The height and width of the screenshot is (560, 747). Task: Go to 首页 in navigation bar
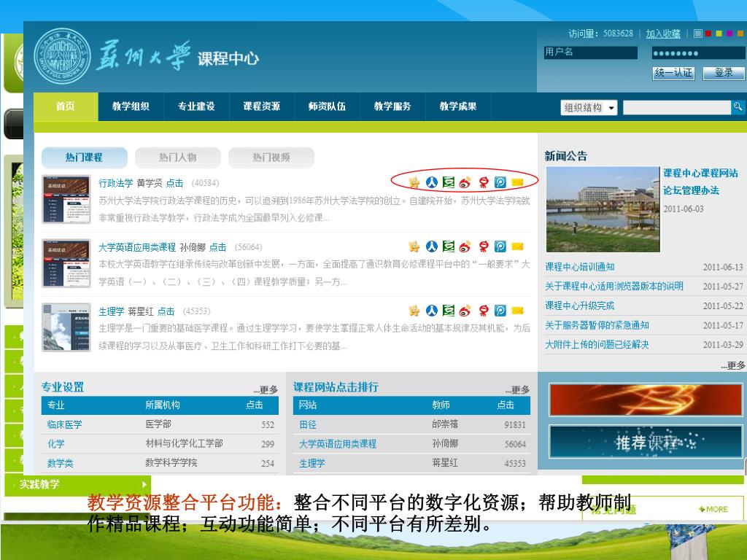[x=66, y=106]
